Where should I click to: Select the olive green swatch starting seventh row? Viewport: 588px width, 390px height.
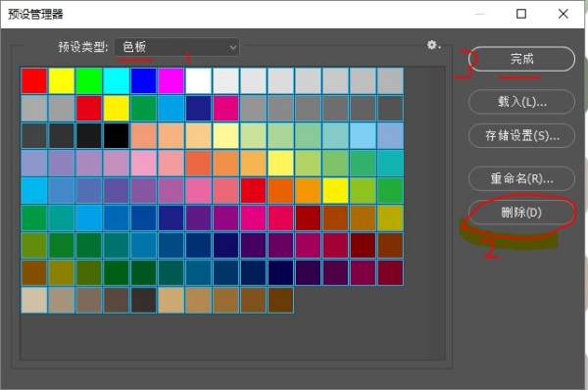tap(34, 245)
